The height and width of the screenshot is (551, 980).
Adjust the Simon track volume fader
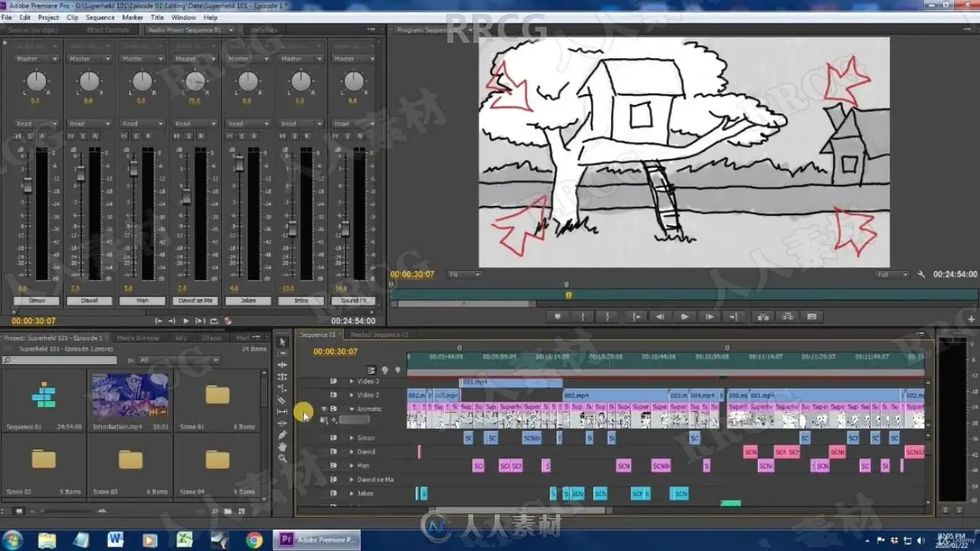coord(28,184)
